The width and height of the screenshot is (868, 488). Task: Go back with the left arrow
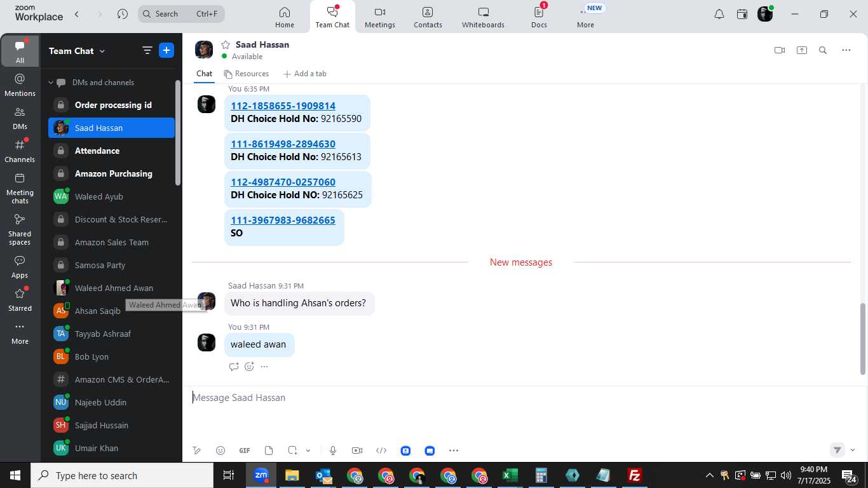[x=77, y=14]
